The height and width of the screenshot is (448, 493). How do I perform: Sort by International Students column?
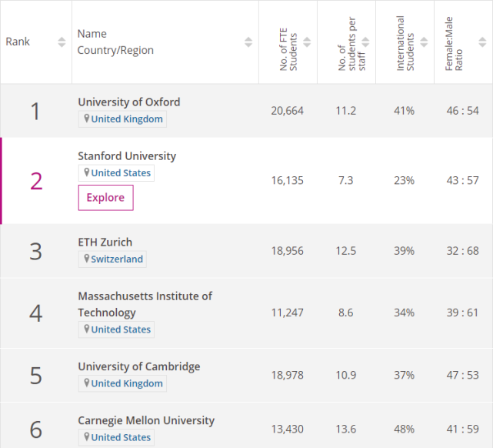tap(424, 42)
